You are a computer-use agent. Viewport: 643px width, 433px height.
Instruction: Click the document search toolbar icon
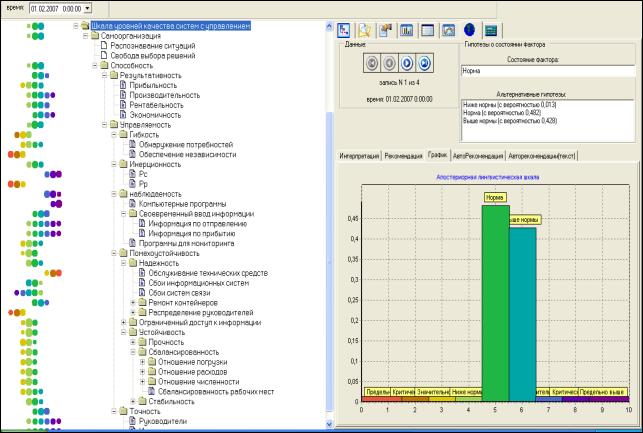tap(364, 30)
